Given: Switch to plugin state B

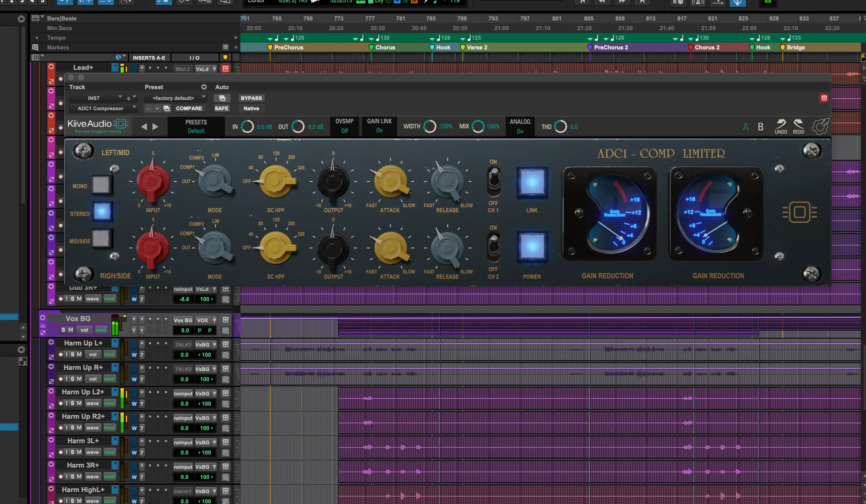Looking at the screenshot, I should [x=761, y=127].
